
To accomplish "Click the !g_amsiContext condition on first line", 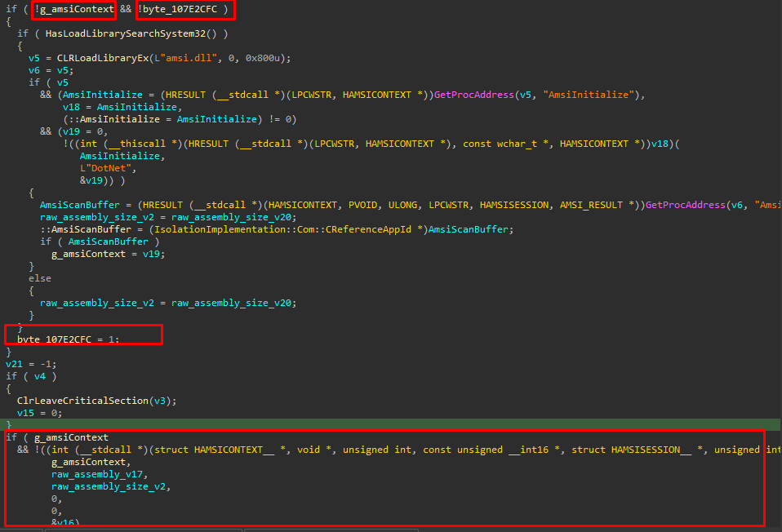I will point(74,10).
